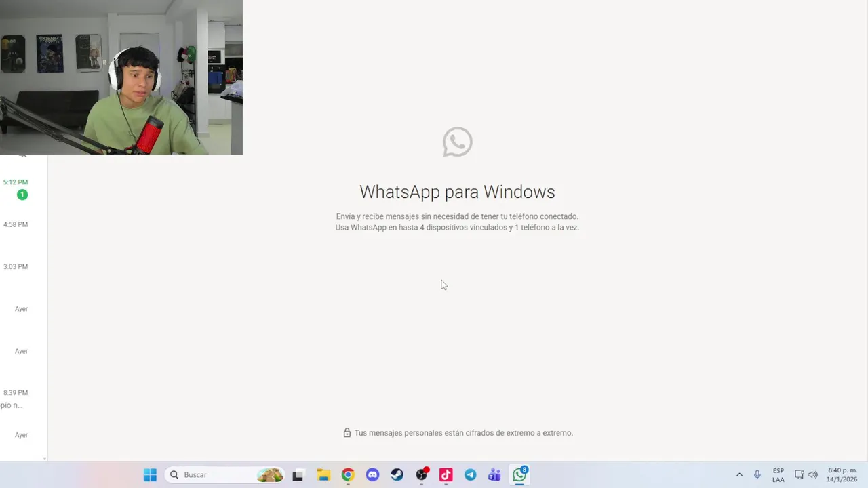Open Steam from the taskbar
Image resolution: width=868 pixels, height=488 pixels.
397,475
